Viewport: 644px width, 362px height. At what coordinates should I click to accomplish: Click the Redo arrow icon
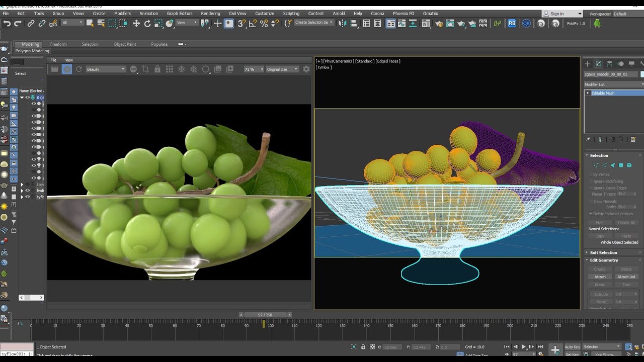pyautogui.click(x=18, y=23)
